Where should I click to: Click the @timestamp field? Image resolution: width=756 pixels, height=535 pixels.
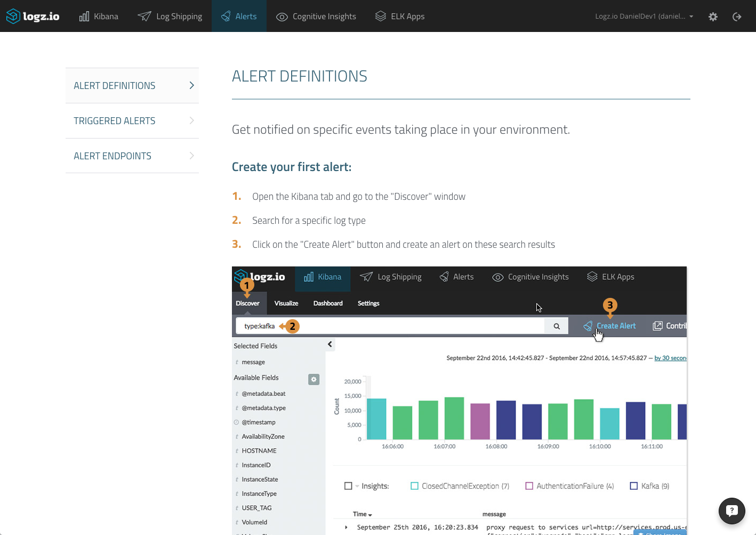tap(259, 422)
